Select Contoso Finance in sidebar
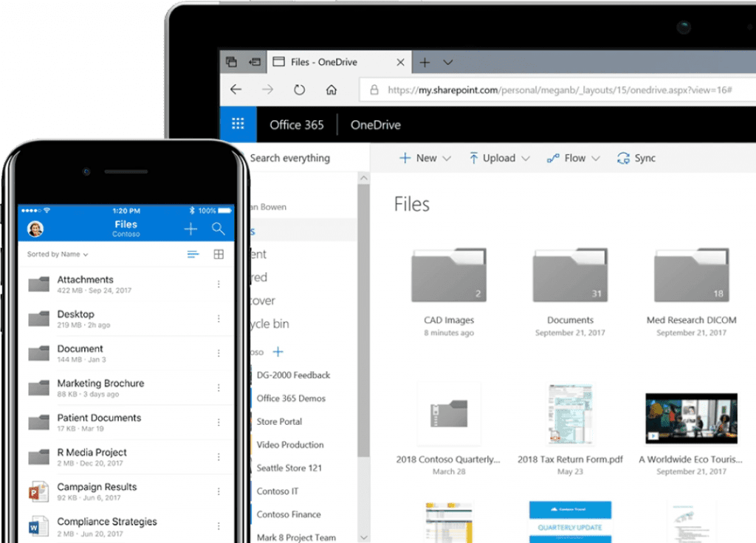Image resolution: width=756 pixels, height=543 pixels. click(289, 514)
